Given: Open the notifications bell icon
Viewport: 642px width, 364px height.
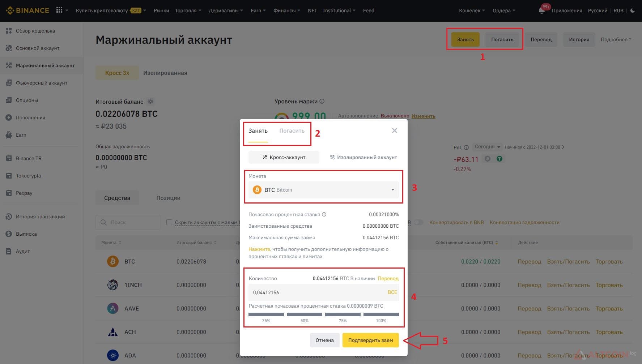Looking at the screenshot, I should (541, 11).
